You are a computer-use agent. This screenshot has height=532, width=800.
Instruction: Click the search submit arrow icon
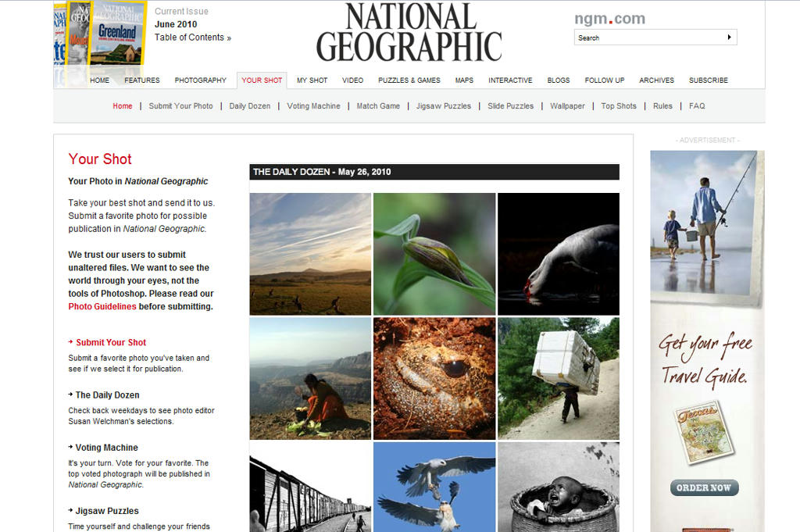[729, 37]
